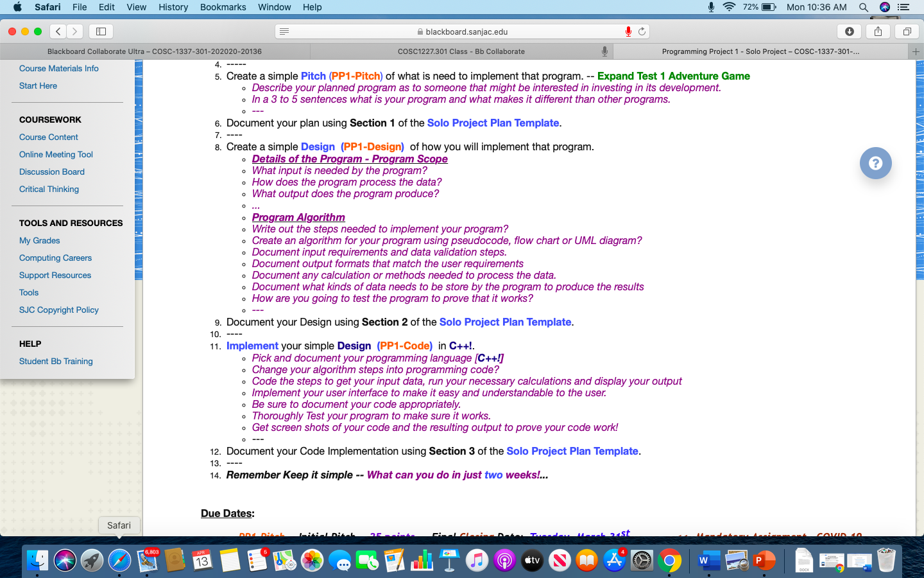Viewport: 924px width, 578px height.
Task: Open the Discussion Board link
Action: 52,171
